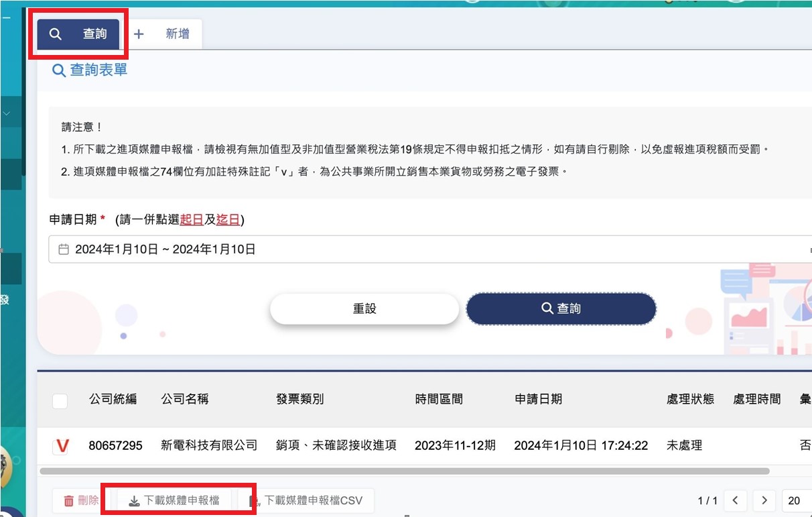Click the 下載媒體申報檔CSV file icon
This screenshot has width=812, height=517.
click(x=254, y=501)
